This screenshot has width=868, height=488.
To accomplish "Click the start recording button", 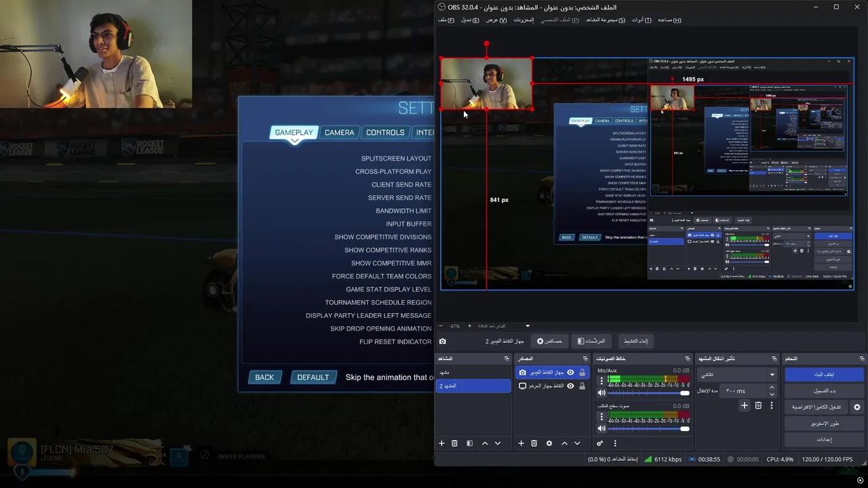I will (x=824, y=391).
